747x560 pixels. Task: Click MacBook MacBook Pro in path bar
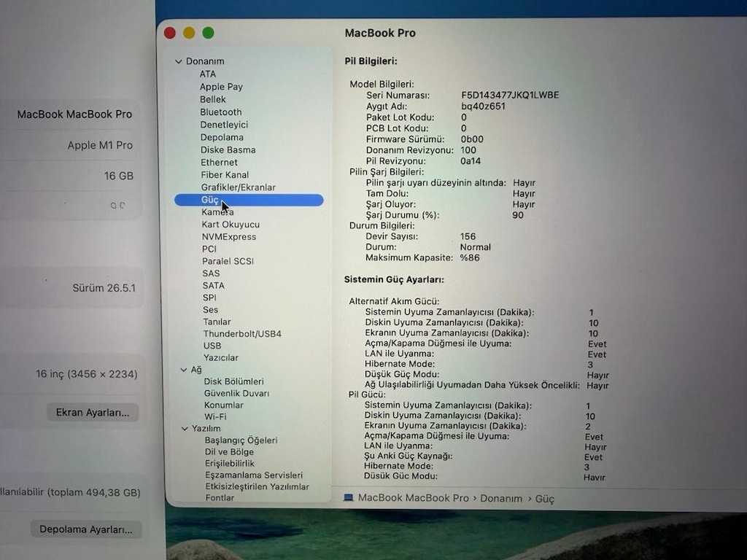413,498
